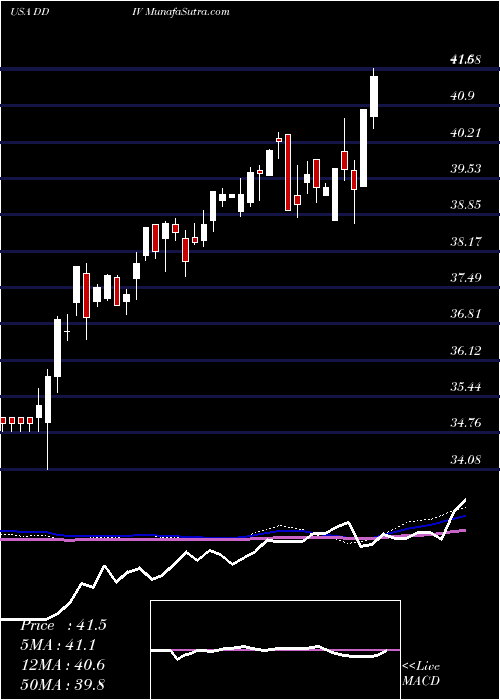Click the 12MA : 40.6 readout
500x700 pixels.
point(63,665)
